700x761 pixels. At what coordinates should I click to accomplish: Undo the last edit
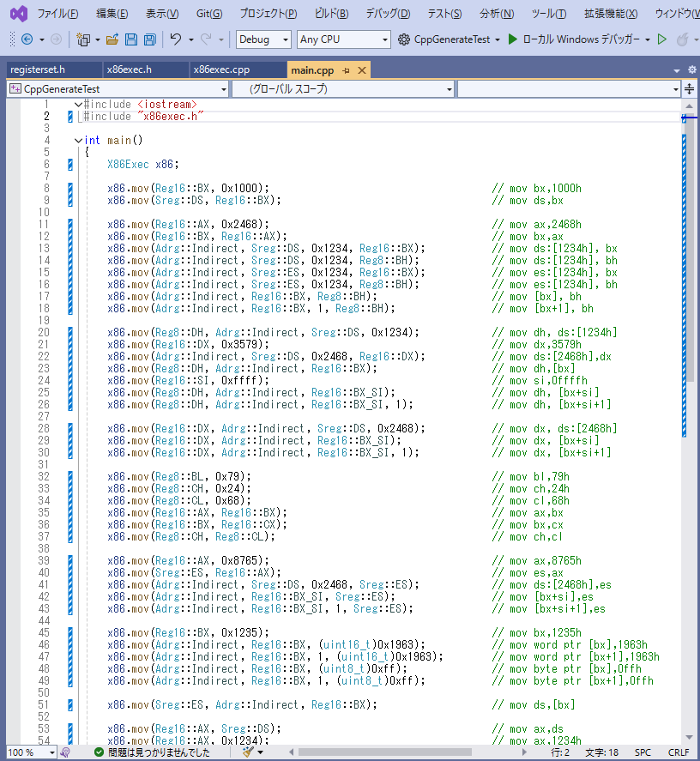pos(176,39)
